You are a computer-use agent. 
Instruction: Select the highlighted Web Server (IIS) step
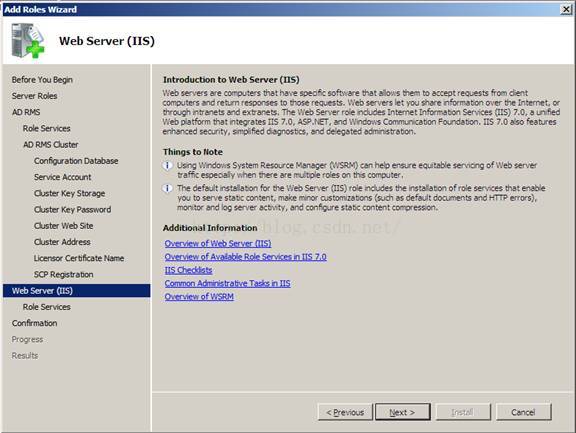(76, 291)
